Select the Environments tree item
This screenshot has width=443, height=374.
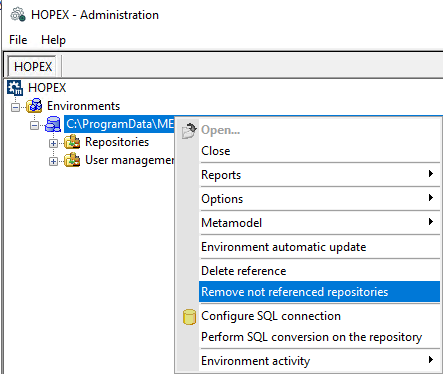coord(83,106)
